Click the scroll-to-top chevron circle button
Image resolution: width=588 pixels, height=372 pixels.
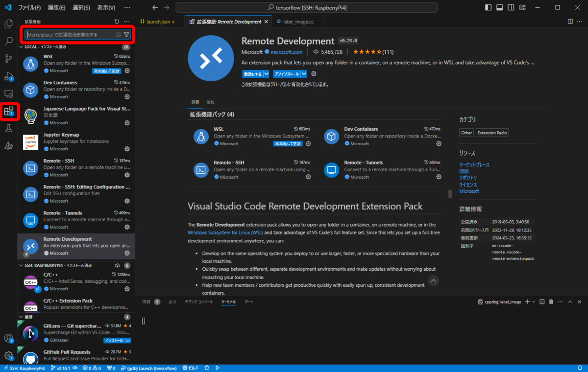(x=434, y=280)
